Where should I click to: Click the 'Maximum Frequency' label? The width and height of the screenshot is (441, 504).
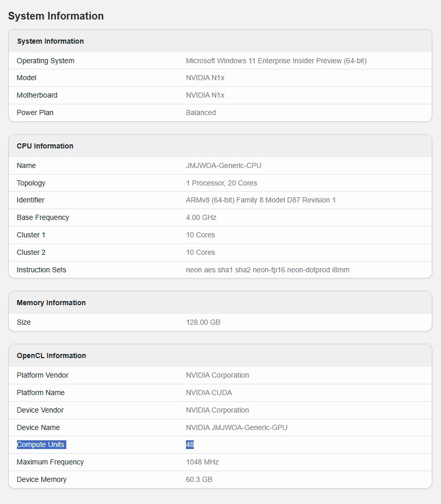pos(50,462)
